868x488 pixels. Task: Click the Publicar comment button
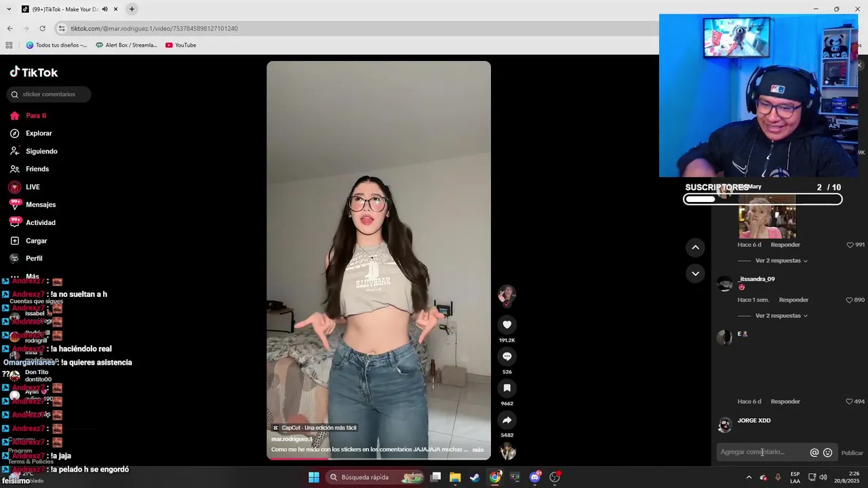click(x=852, y=453)
